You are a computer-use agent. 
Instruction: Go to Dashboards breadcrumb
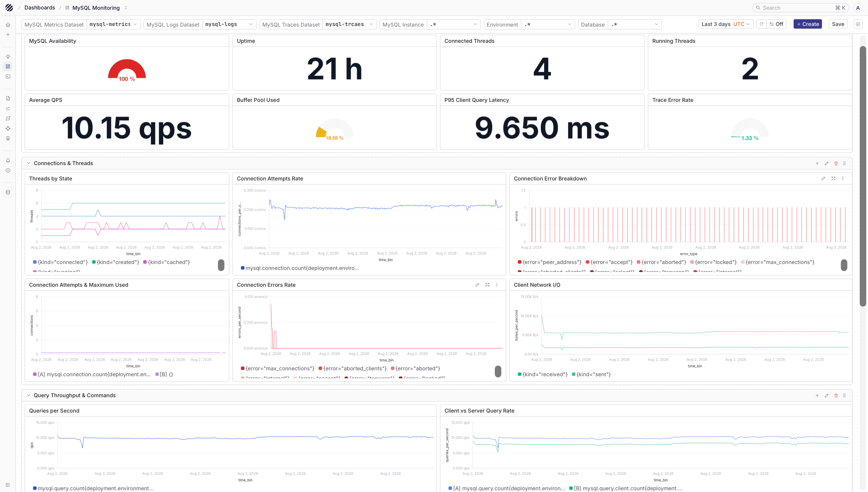coord(40,7)
